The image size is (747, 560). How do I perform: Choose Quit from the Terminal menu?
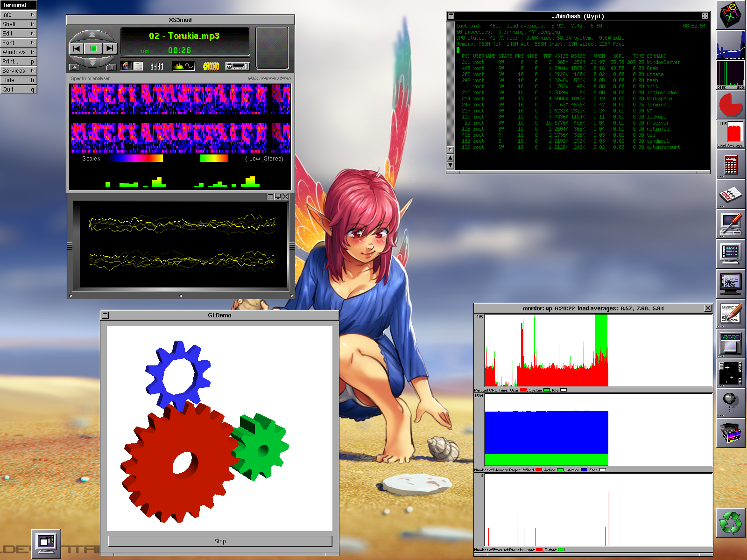click(x=18, y=90)
